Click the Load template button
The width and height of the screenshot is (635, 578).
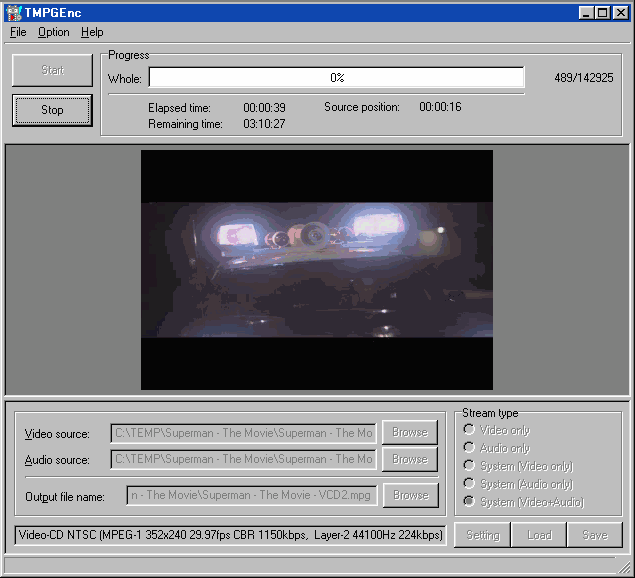click(539, 535)
